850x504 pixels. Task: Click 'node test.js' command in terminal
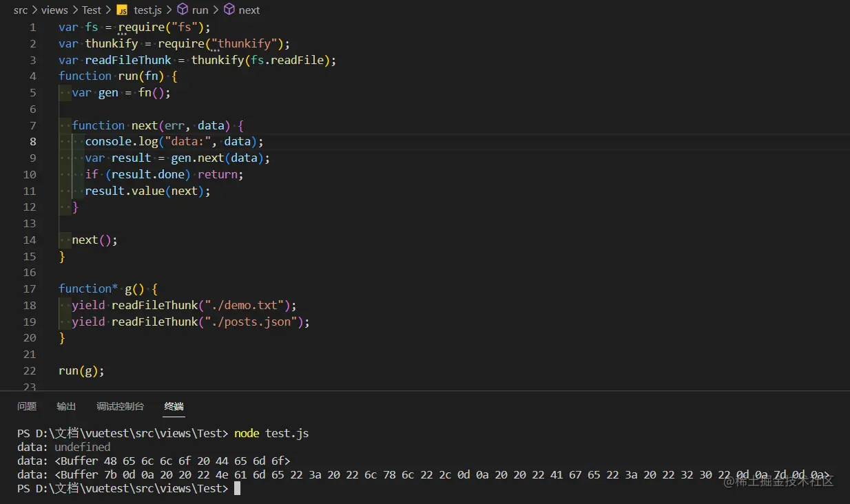[271, 434]
